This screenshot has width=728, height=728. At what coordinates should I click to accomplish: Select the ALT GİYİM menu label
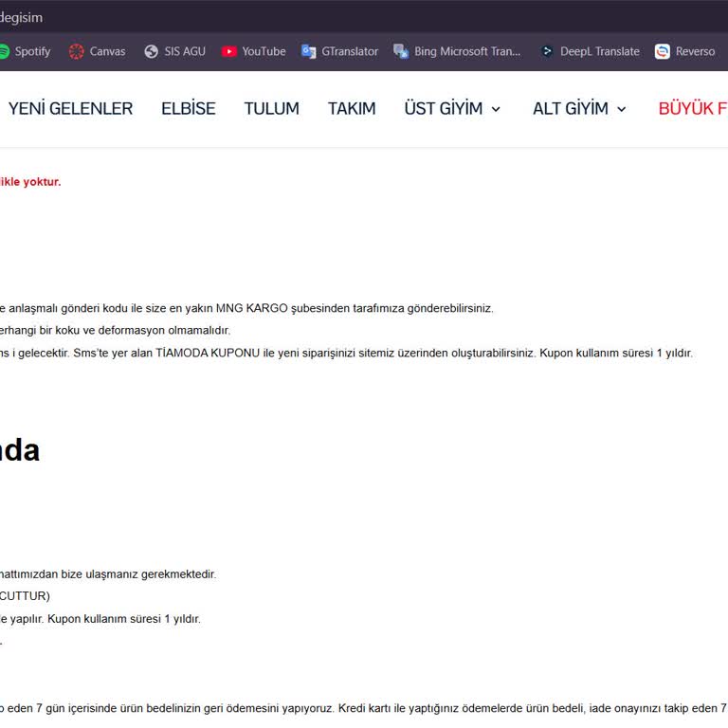[x=571, y=109]
